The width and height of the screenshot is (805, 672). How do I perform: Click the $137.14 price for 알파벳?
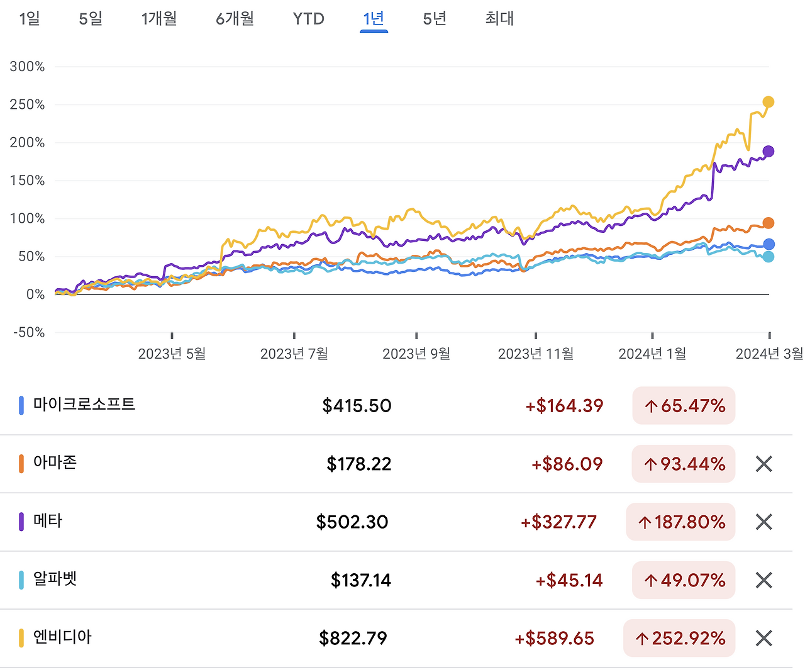click(x=361, y=580)
